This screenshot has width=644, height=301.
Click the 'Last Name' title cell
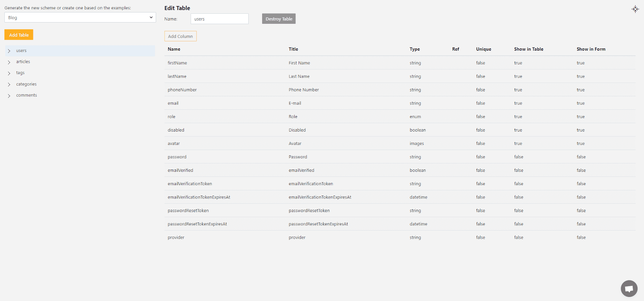(x=299, y=76)
